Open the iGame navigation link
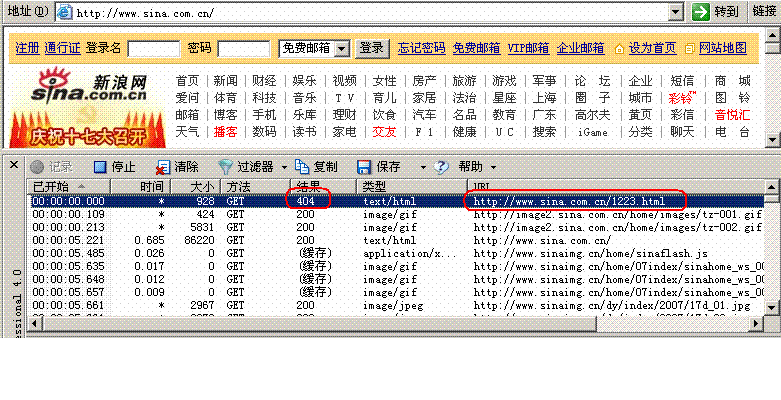 [593, 133]
